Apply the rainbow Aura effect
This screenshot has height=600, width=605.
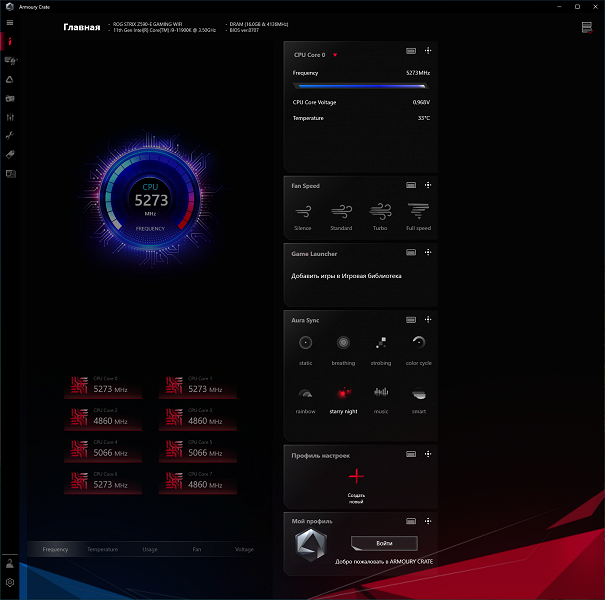click(306, 400)
